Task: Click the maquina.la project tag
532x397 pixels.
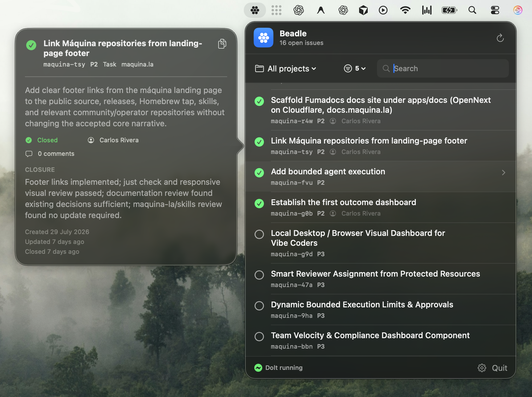Action: (x=137, y=64)
